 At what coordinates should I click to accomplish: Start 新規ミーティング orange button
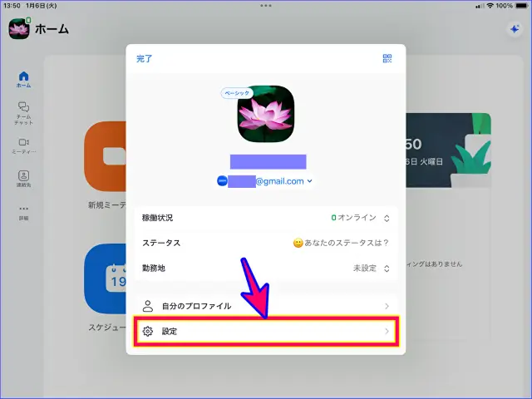coord(106,156)
